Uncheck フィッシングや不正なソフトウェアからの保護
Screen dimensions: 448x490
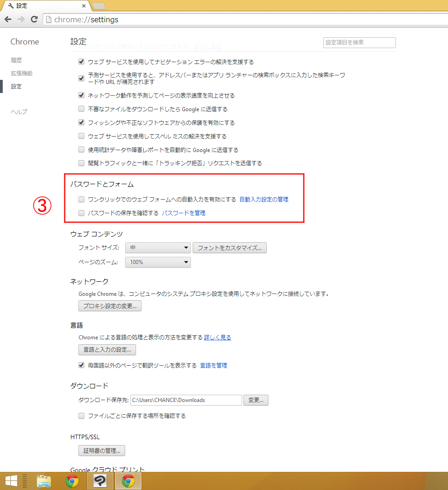coord(81,122)
